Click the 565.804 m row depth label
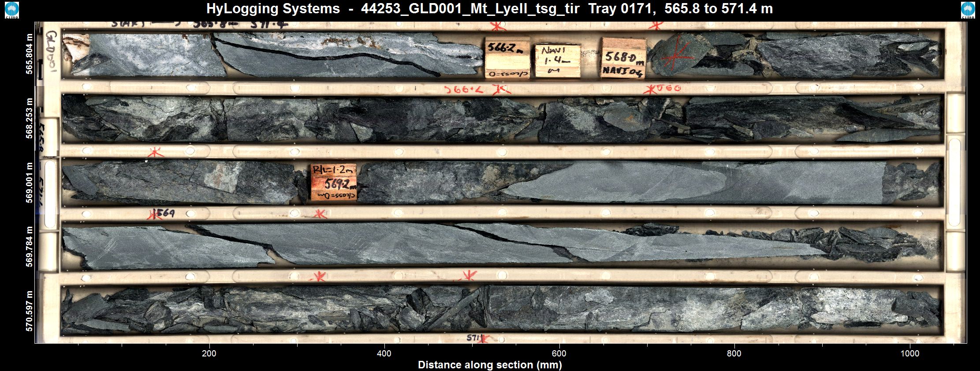 pos(30,54)
